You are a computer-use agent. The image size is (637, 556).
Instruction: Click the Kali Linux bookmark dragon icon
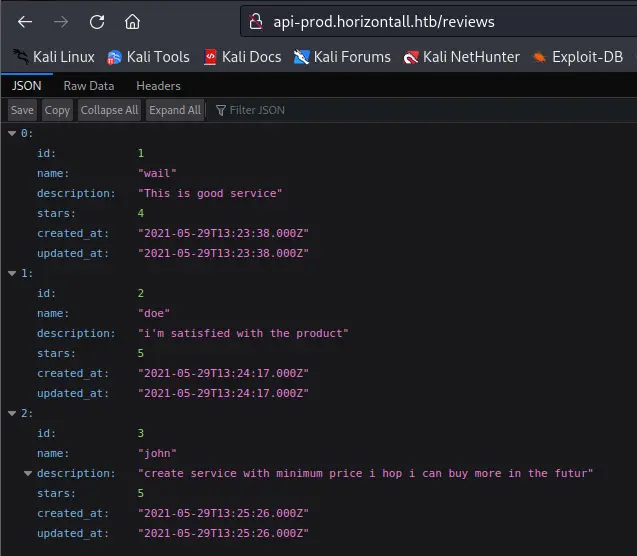[21, 57]
